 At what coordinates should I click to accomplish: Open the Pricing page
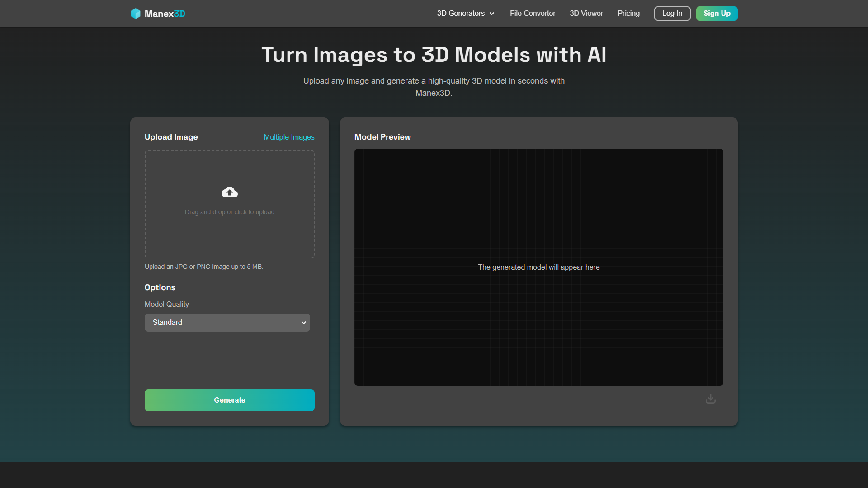[x=628, y=14]
